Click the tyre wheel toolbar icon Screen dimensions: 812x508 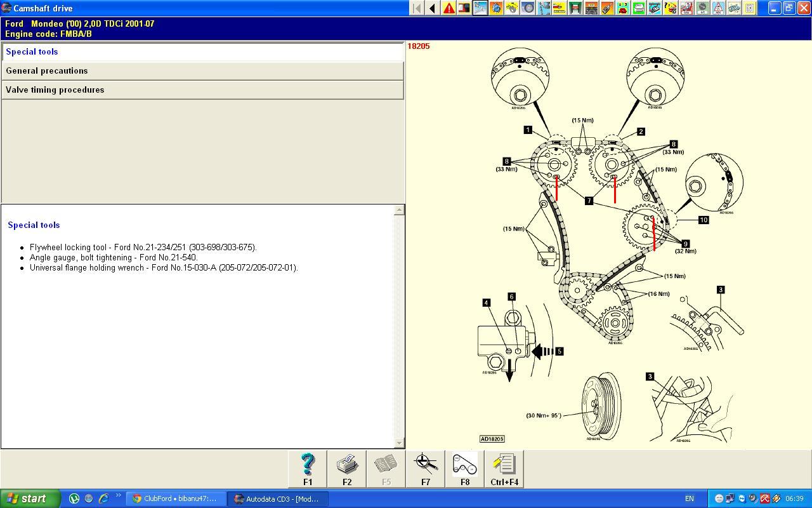528,8
